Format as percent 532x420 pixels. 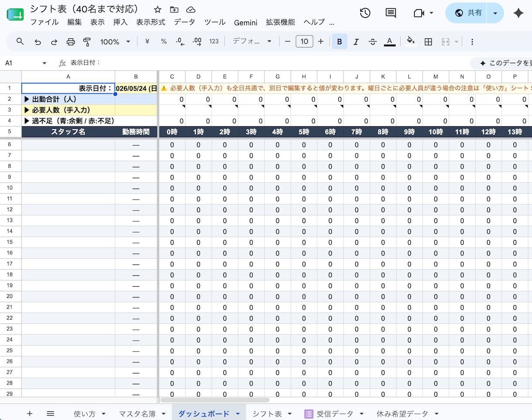click(x=164, y=41)
